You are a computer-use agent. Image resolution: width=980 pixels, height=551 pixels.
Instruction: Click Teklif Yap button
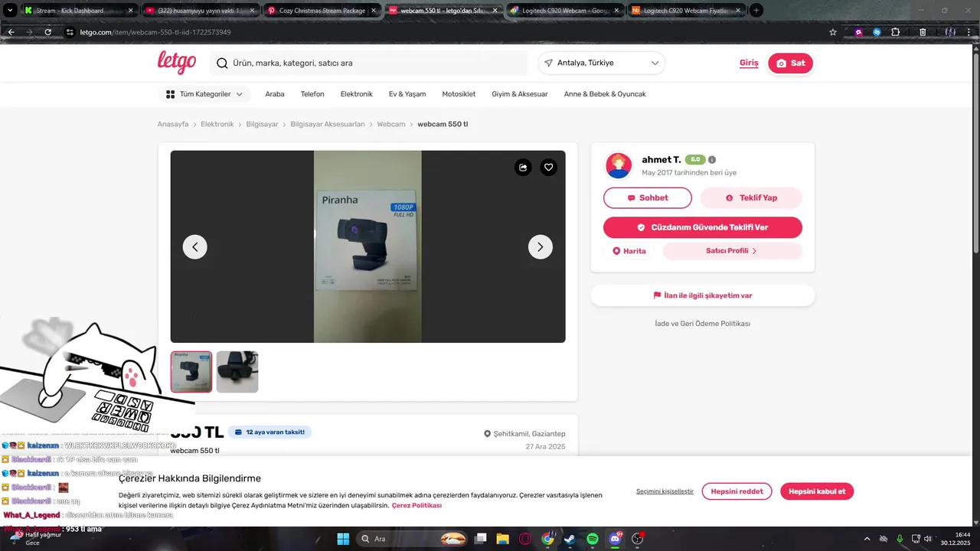coord(751,198)
